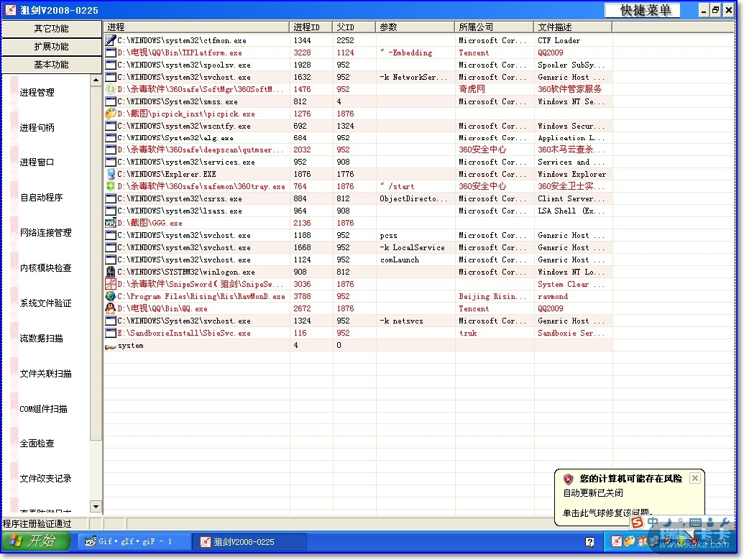Open 内核模块检查 in sidebar

[x=45, y=267]
